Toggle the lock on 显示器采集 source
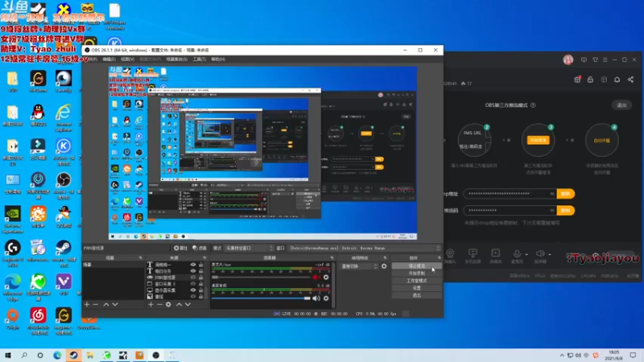This screenshot has height=362, width=644. (x=200, y=290)
